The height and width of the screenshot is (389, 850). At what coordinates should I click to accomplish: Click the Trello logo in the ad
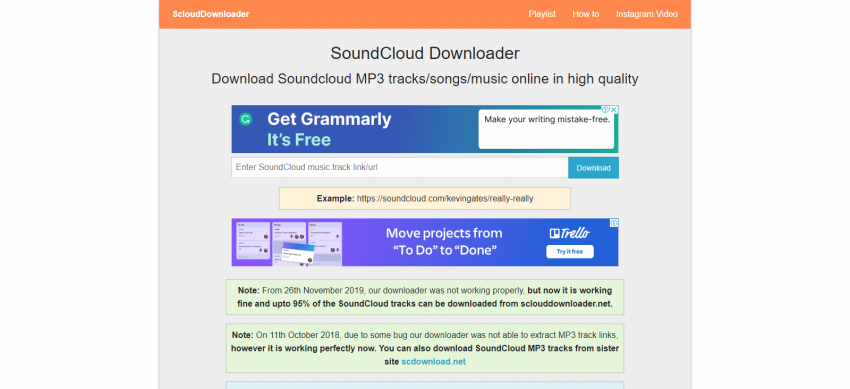pos(569,234)
